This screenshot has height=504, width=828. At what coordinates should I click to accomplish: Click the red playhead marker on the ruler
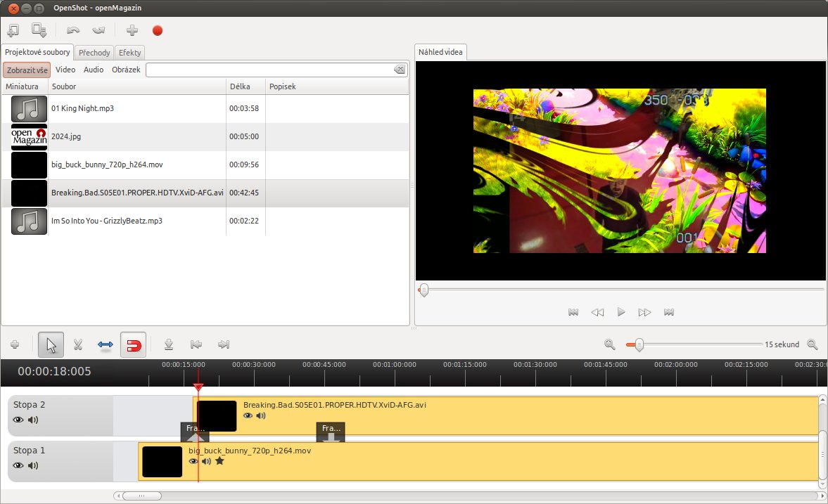pos(198,387)
